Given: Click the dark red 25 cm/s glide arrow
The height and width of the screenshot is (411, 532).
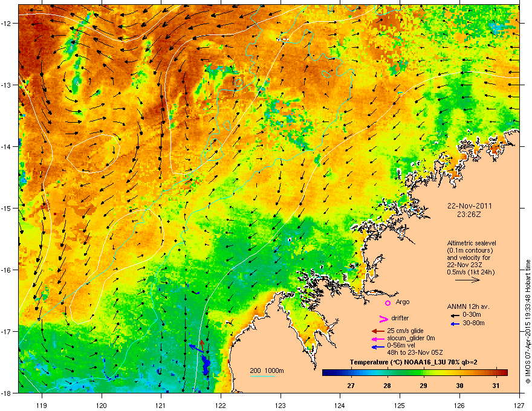Looking at the screenshot, I should (x=378, y=331).
